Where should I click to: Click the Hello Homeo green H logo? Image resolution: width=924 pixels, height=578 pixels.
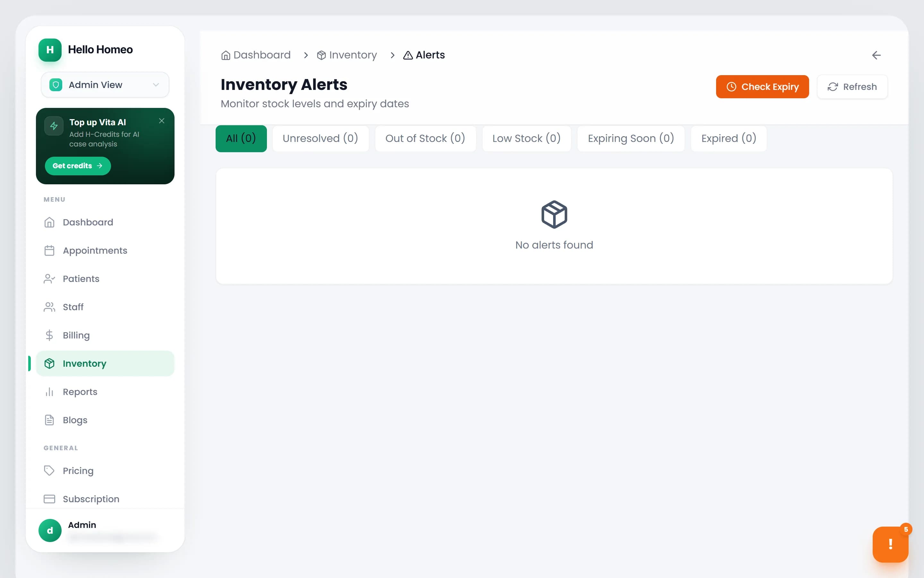tap(50, 50)
